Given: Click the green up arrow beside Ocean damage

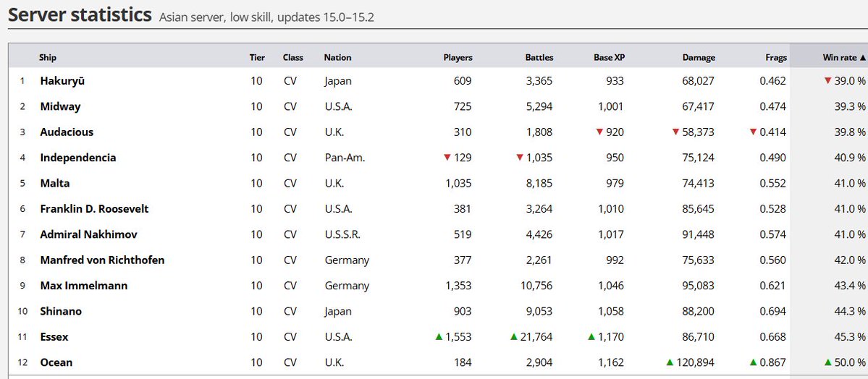Looking at the screenshot, I should [x=670, y=362].
